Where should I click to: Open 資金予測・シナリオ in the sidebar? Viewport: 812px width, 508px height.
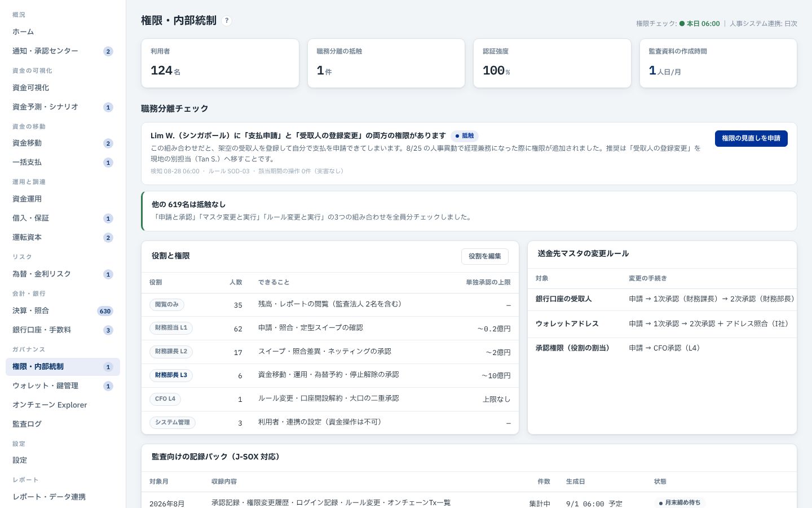coord(63,107)
